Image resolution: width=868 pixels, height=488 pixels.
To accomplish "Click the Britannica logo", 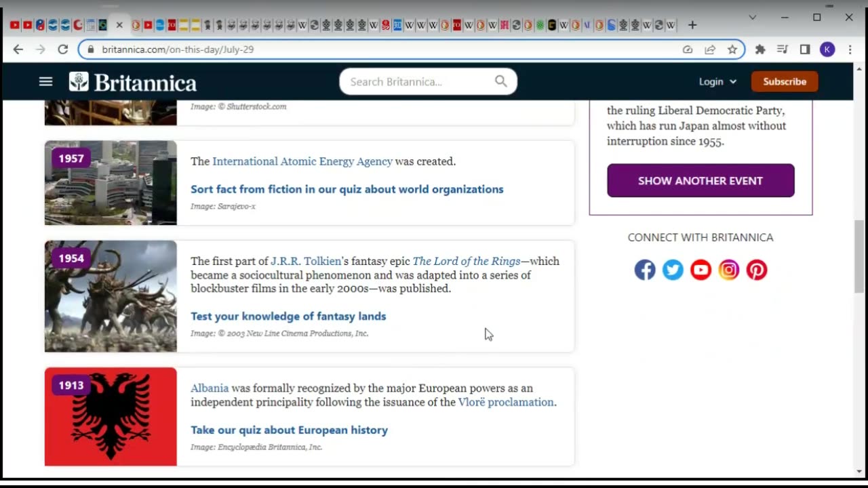I will [x=133, y=82].
